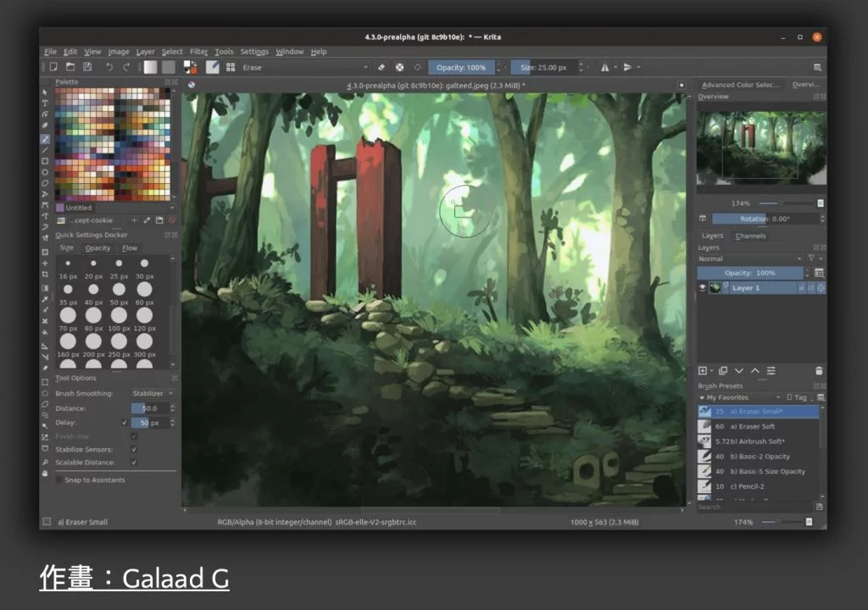Uncheck Stabilize Sensors option
This screenshot has height=610, width=868.
tap(133, 449)
